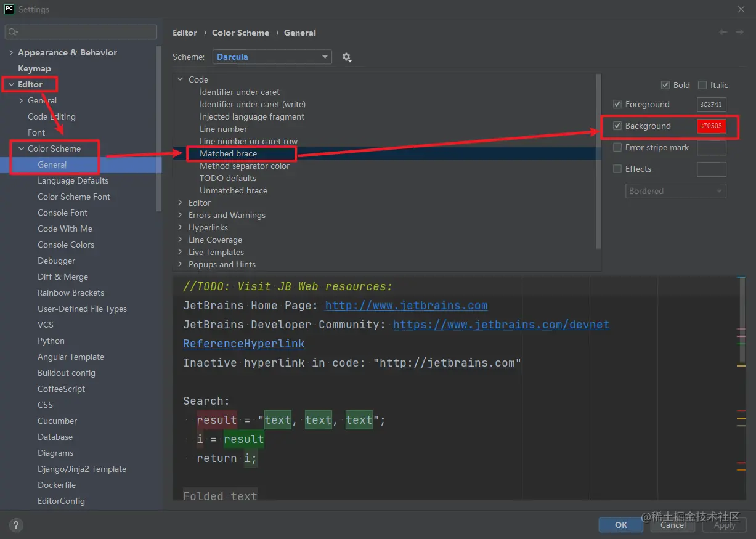Select Code With Me color settings
The height and width of the screenshot is (539, 756).
(x=65, y=229)
